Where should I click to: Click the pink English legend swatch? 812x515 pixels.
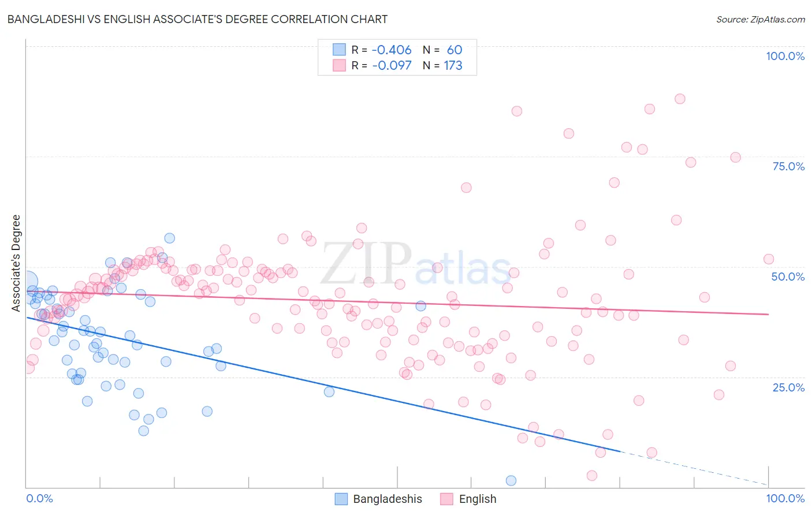pyautogui.click(x=446, y=499)
